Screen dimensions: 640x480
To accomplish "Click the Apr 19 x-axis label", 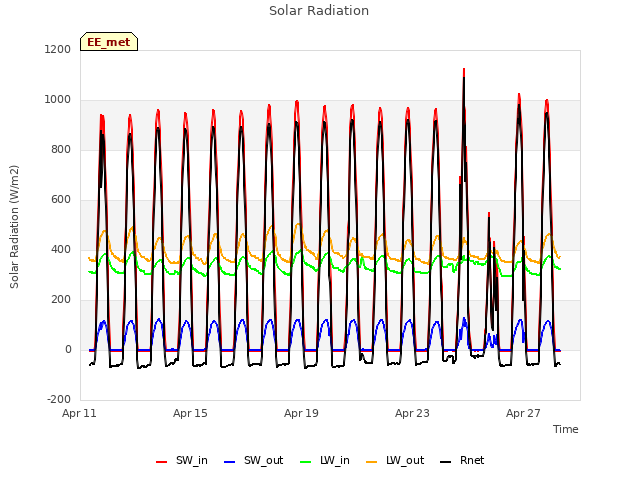I will pyautogui.click(x=301, y=413).
